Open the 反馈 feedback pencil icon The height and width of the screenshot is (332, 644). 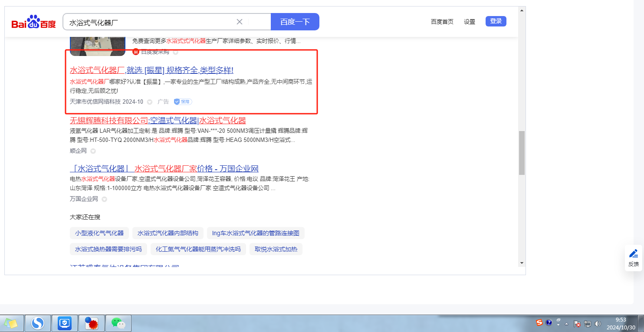coord(633,253)
